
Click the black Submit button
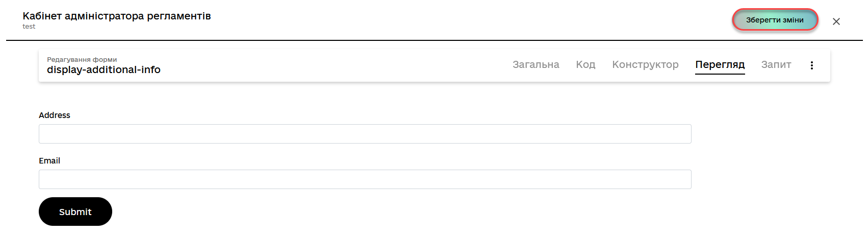(x=75, y=212)
